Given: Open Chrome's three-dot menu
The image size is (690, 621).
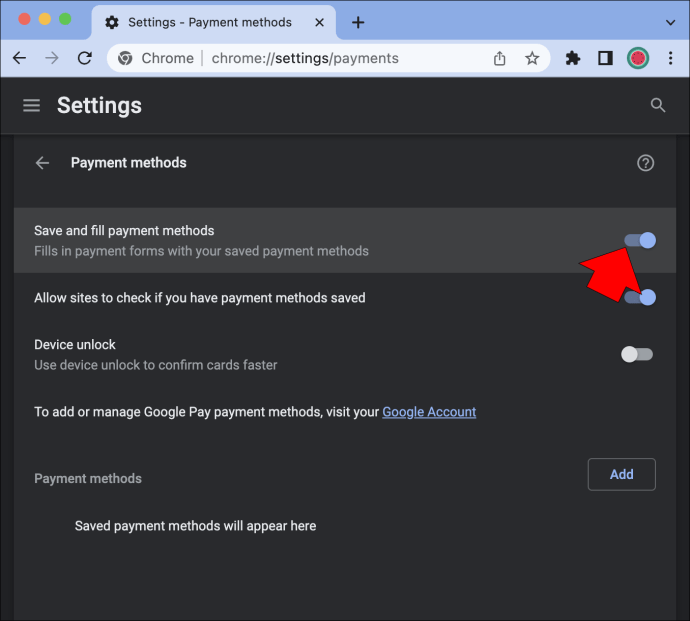Looking at the screenshot, I should pos(670,58).
